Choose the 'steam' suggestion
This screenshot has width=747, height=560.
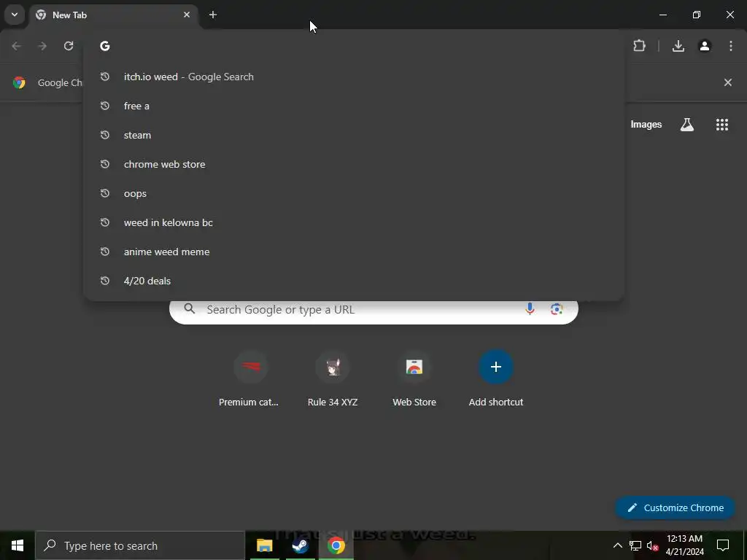click(354, 135)
